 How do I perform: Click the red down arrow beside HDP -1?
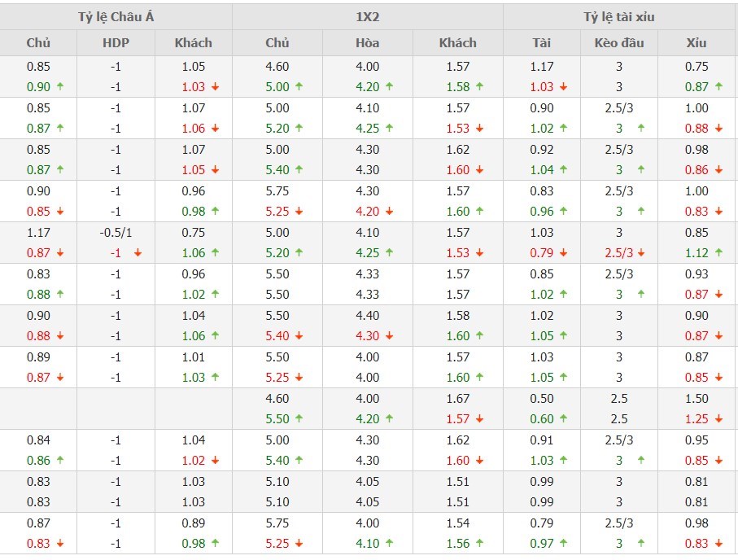[x=138, y=253]
